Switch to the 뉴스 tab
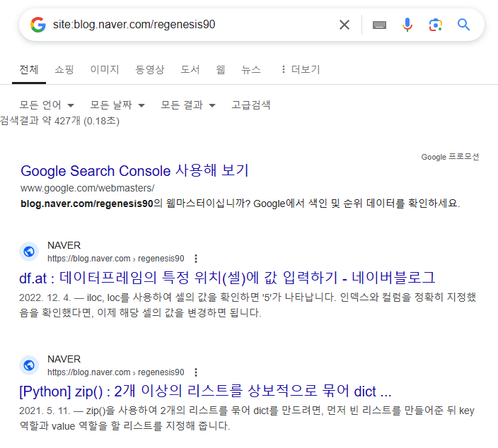 pos(251,69)
